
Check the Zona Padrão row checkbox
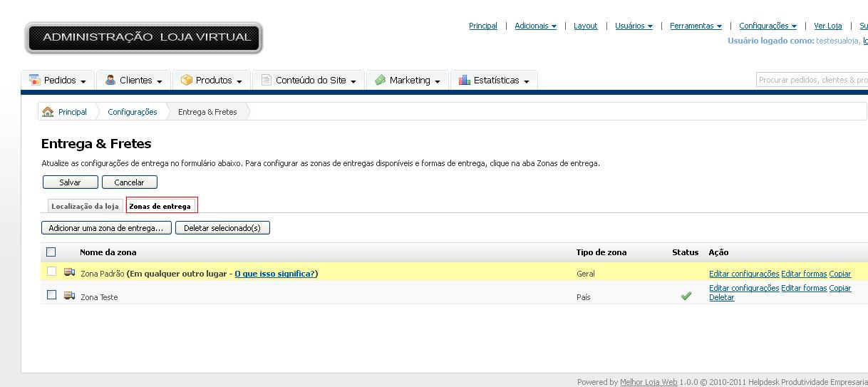point(51,271)
